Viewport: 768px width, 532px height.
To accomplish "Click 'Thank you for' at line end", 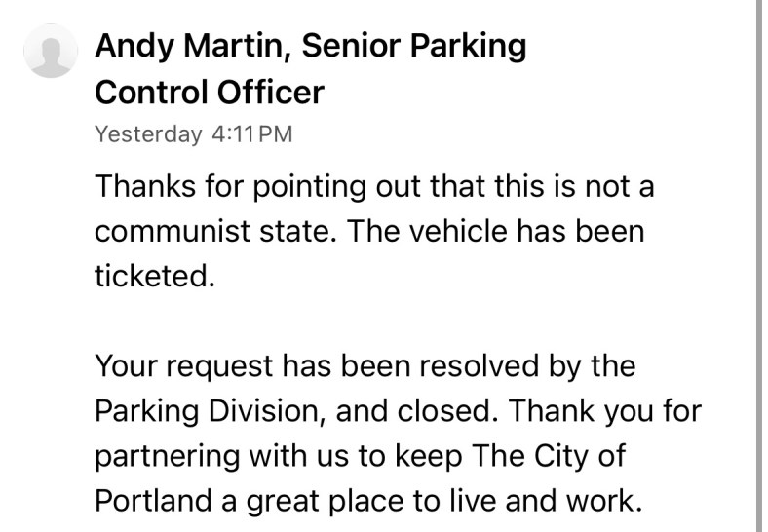I will (x=606, y=411).
